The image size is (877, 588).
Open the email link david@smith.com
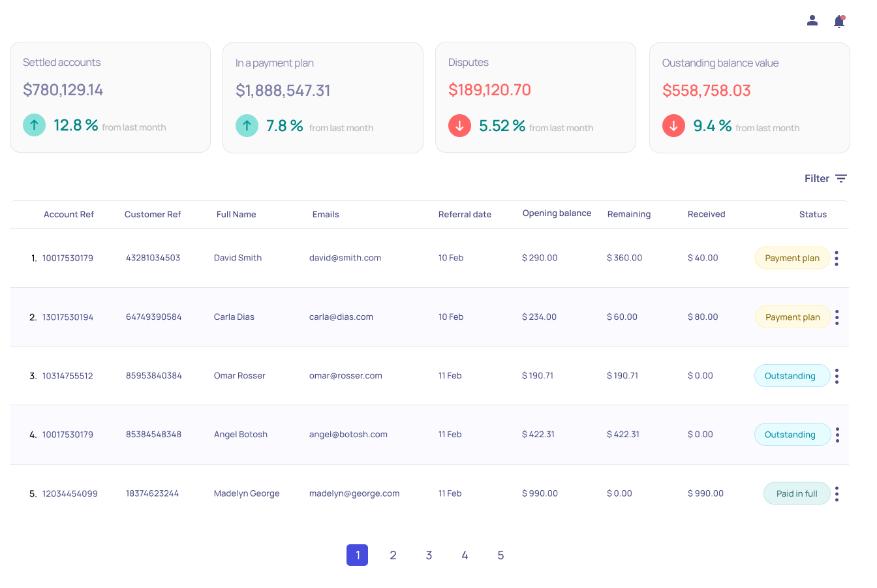(345, 258)
